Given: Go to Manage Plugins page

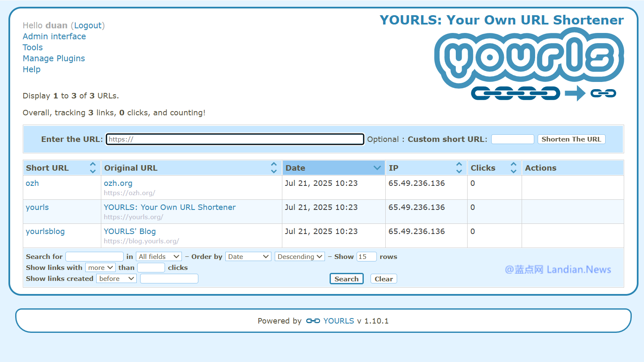Looking at the screenshot, I should (54, 59).
